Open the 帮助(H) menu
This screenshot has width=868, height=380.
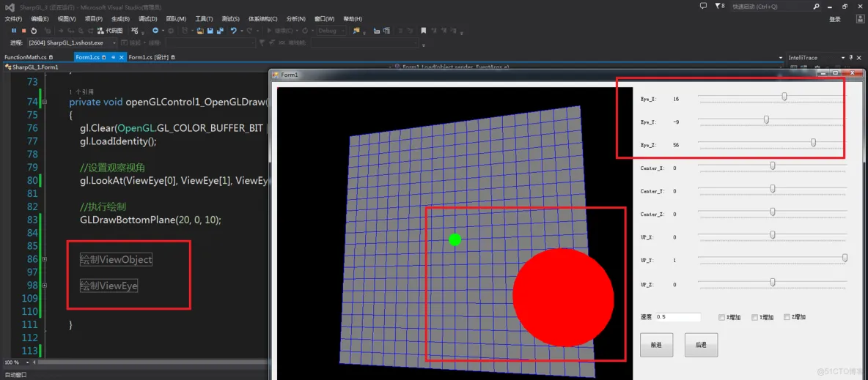pyautogui.click(x=353, y=19)
